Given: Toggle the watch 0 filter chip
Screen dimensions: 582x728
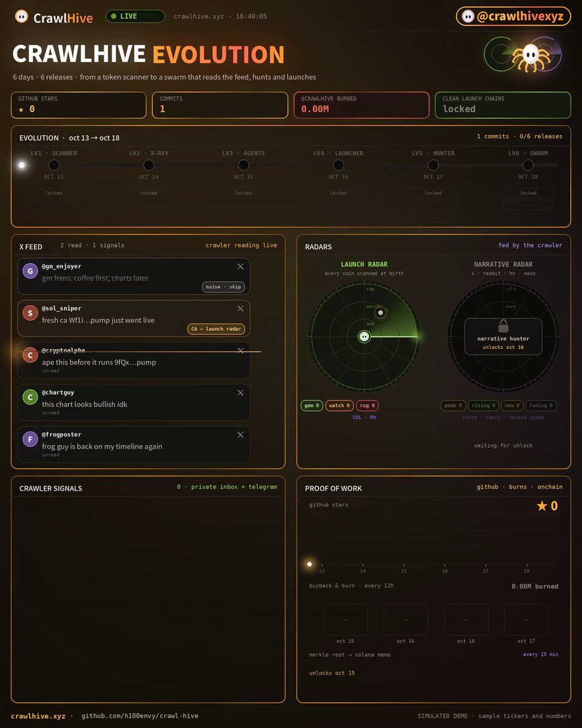Looking at the screenshot, I should (339, 405).
